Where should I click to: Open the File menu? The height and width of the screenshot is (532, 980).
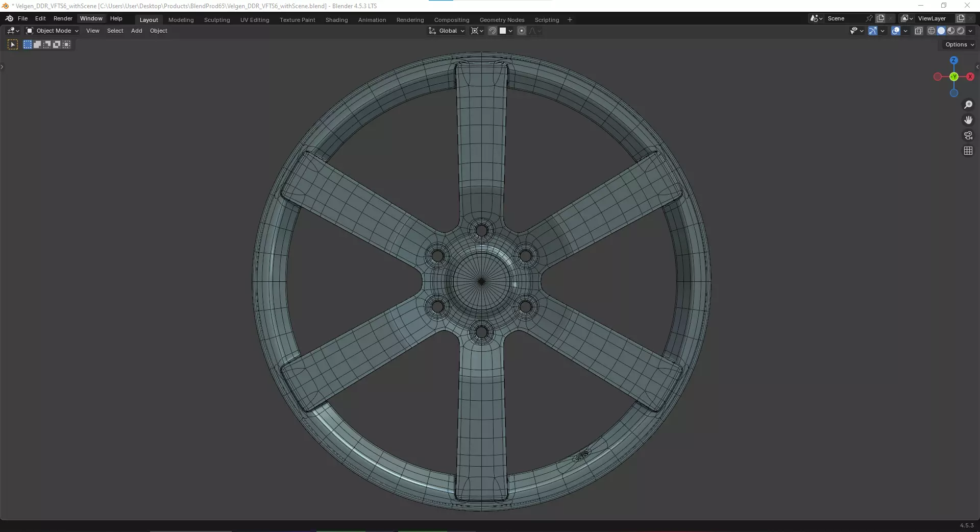(x=22, y=18)
